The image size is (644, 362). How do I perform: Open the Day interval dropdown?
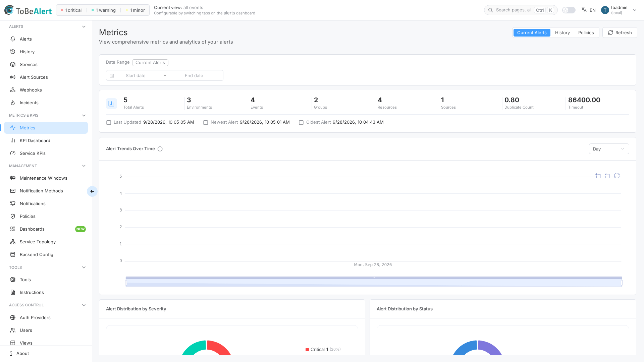coord(609,149)
